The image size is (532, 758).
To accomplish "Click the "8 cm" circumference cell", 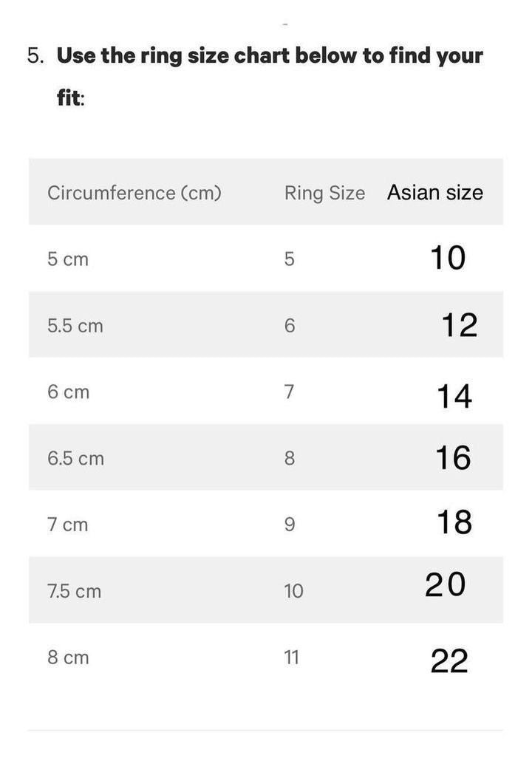I will (x=68, y=657).
